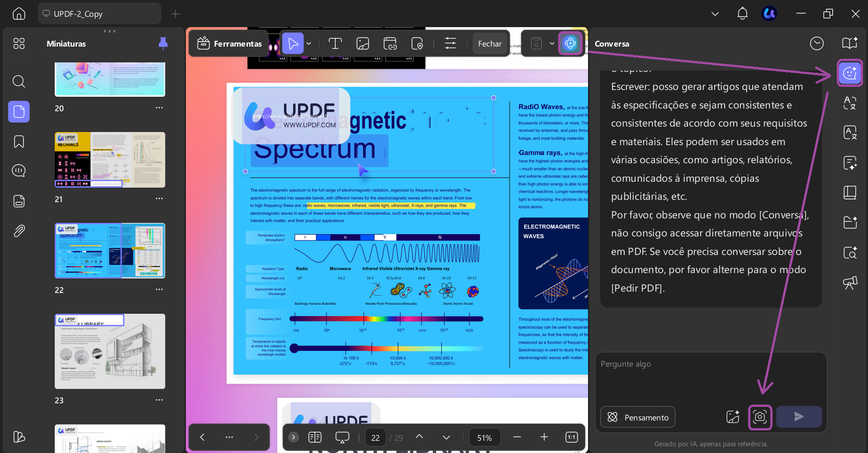
Task: Go to the previous view arrow
Action: pos(202,437)
